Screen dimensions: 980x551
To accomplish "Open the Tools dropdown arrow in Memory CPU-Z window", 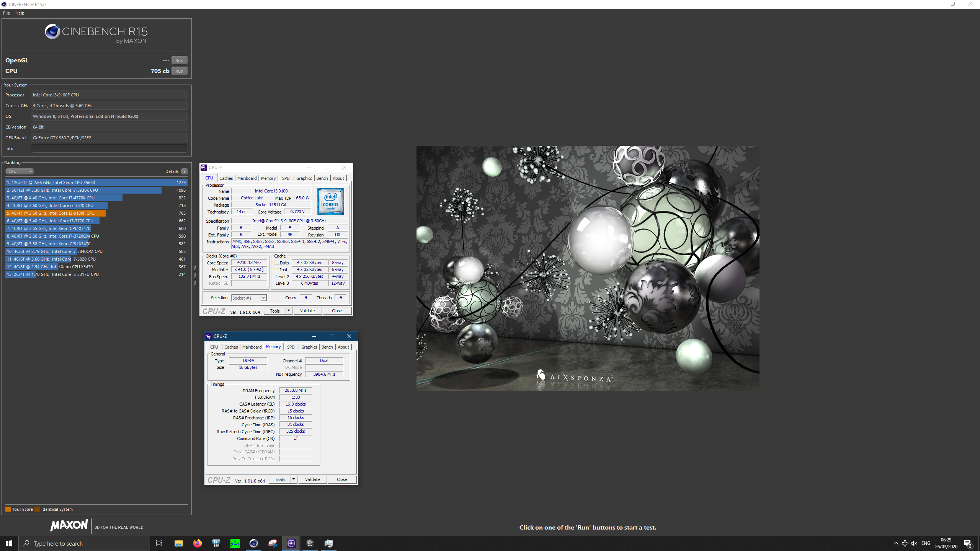I will (x=294, y=479).
